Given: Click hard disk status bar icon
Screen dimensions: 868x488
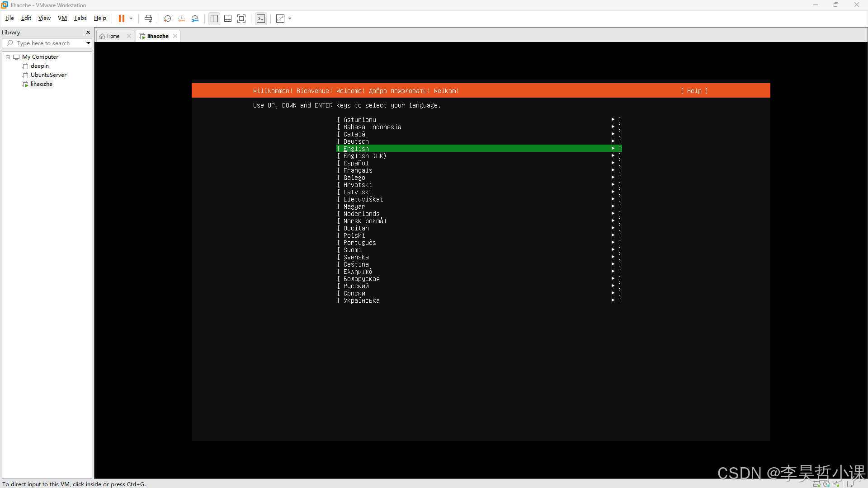Looking at the screenshot, I should click(816, 484).
